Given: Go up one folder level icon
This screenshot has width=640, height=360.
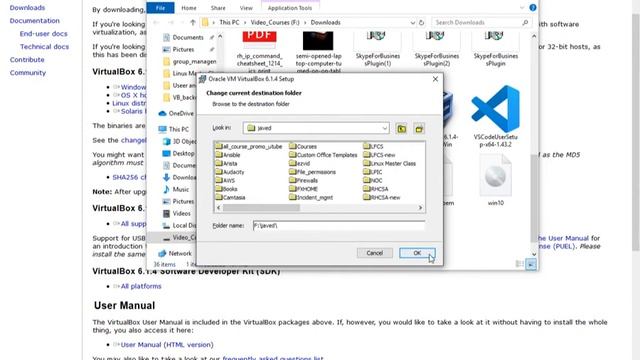Looking at the screenshot, I should [402, 129].
